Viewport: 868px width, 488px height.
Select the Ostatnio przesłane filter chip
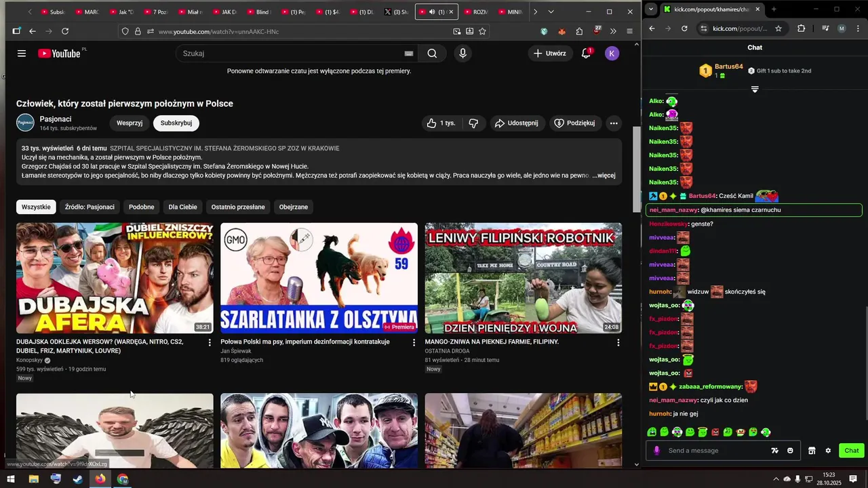tap(238, 207)
